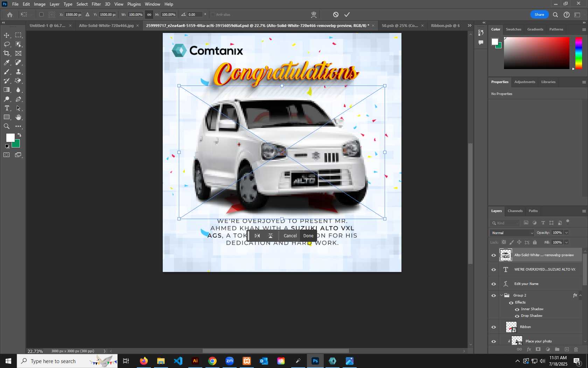The height and width of the screenshot is (368, 588).
Task: Select the Zoom tool
Action: tap(7, 127)
